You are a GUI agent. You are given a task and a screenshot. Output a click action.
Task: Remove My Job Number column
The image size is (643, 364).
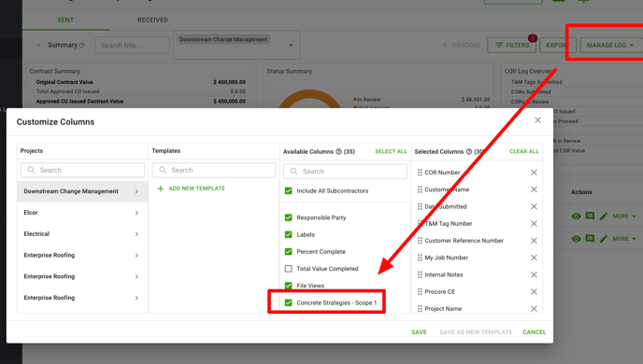coord(534,258)
